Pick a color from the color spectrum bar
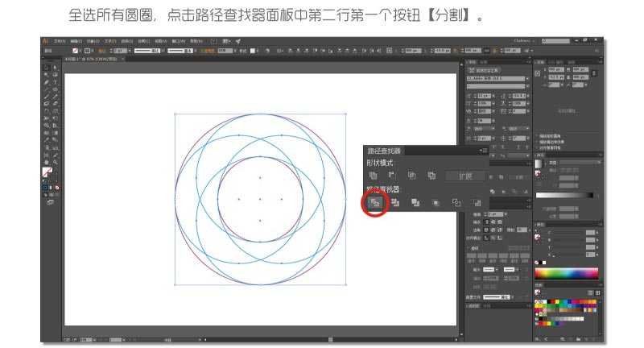The width and height of the screenshot is (644, 348). click(x=567, y=273)
